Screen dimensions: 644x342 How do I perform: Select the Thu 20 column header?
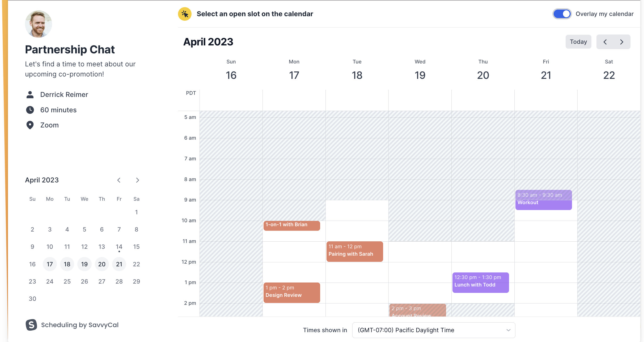point(483,70)
